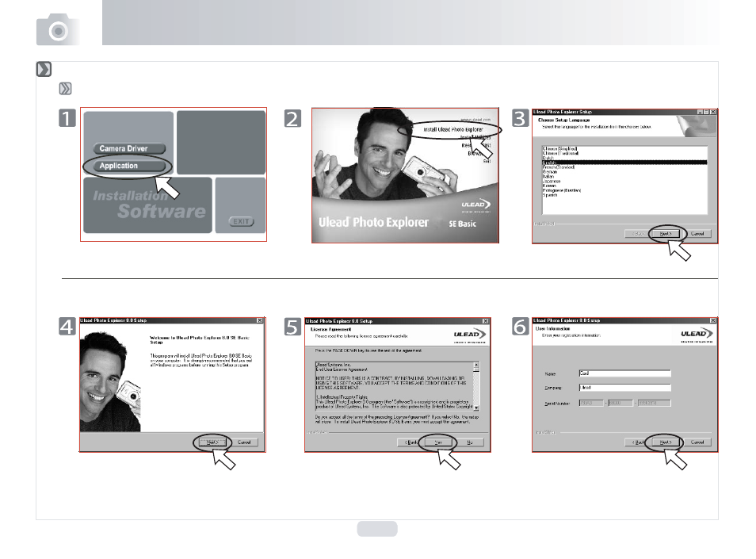
Task: Open www.ulead.com link on splash screen
Action: tap(475, 119)
